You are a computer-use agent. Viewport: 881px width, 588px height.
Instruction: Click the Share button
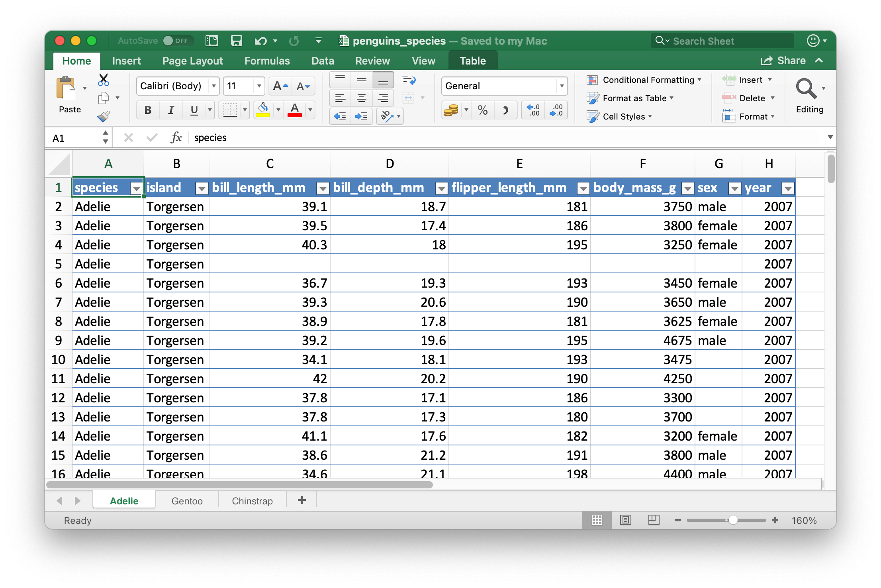coord(783,61)
